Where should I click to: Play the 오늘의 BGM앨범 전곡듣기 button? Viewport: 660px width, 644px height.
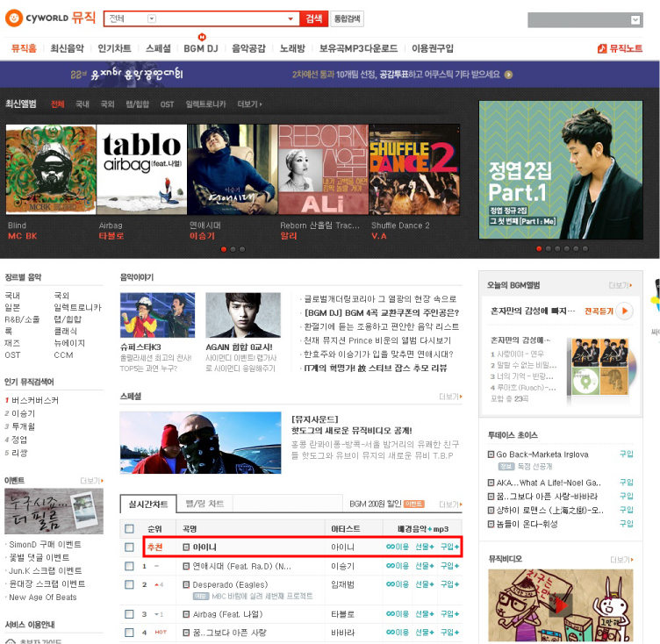pyautogui.click(x=624, y=311)
